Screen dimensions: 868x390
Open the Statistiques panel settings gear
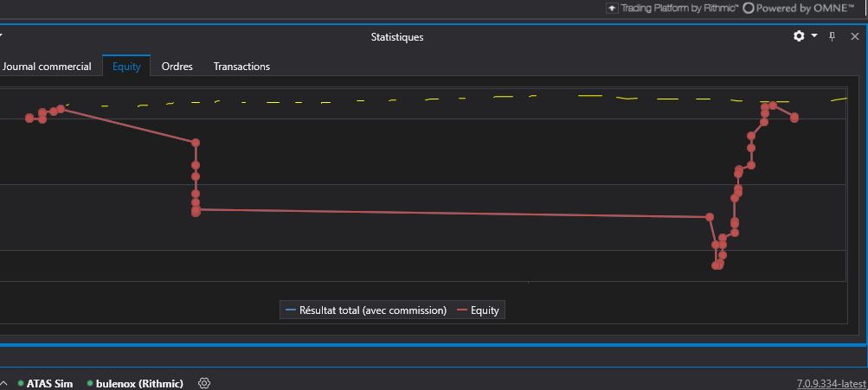799,36
